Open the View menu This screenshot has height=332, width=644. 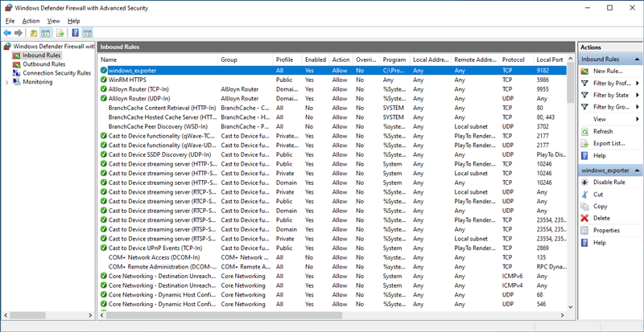point(53,21)
